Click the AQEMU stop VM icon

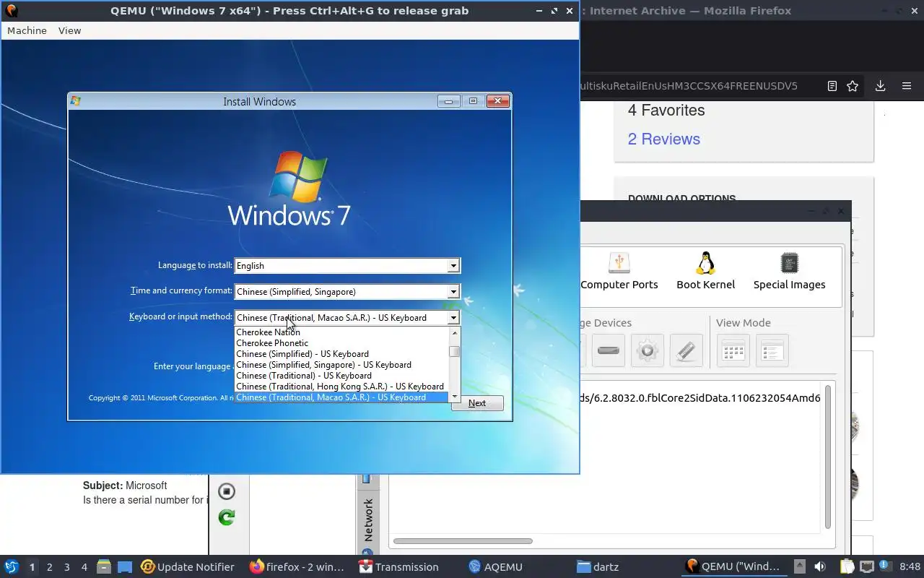[x=227, y=491]
